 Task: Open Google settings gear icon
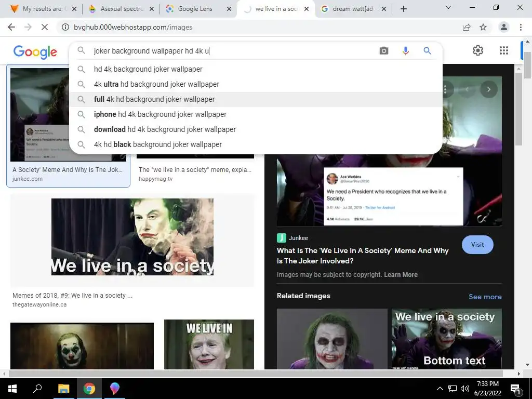click(x=478, y=50)
